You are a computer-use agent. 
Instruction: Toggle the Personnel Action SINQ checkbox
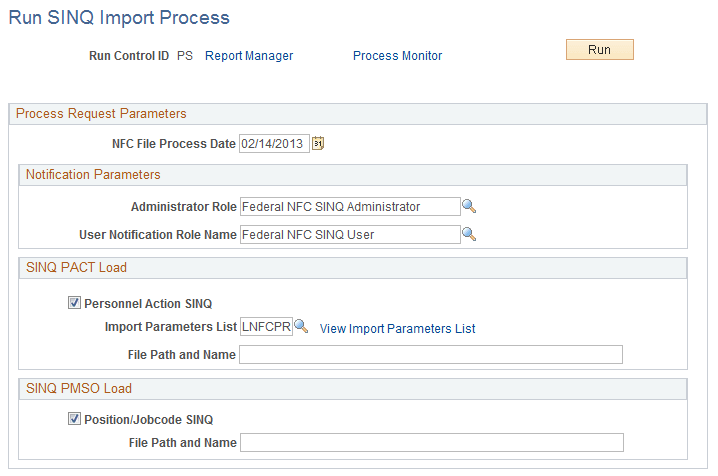tap(74, 303)
